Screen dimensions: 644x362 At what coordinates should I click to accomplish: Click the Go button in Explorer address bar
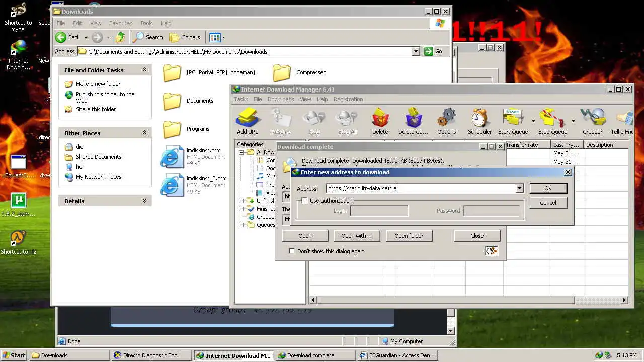(433, 51)
